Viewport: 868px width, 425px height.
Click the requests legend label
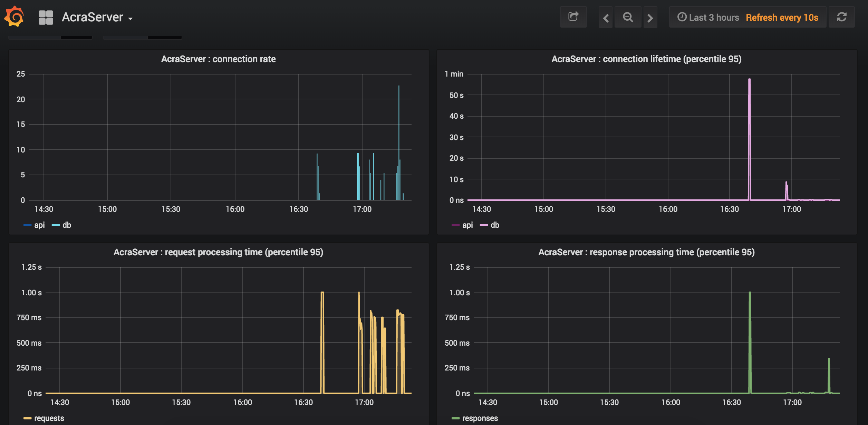(x=49, y=418)
